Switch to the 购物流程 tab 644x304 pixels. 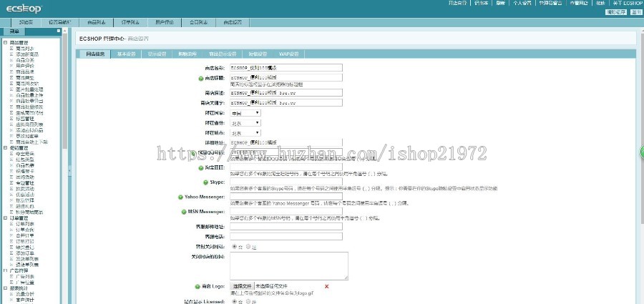187,54
